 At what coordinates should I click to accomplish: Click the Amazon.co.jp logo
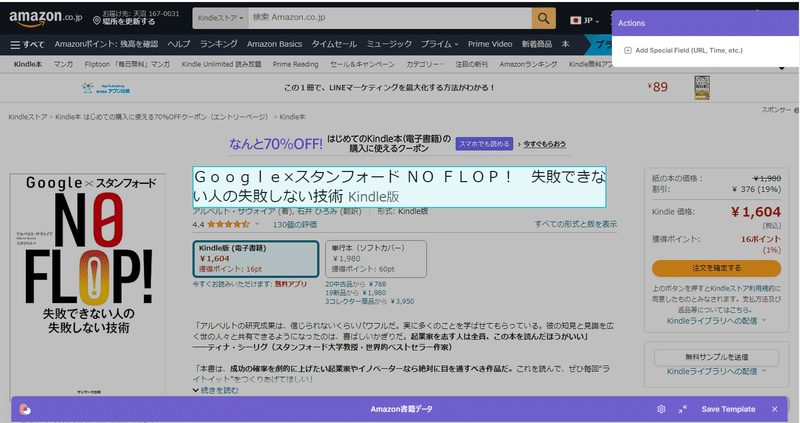point(45,18)
